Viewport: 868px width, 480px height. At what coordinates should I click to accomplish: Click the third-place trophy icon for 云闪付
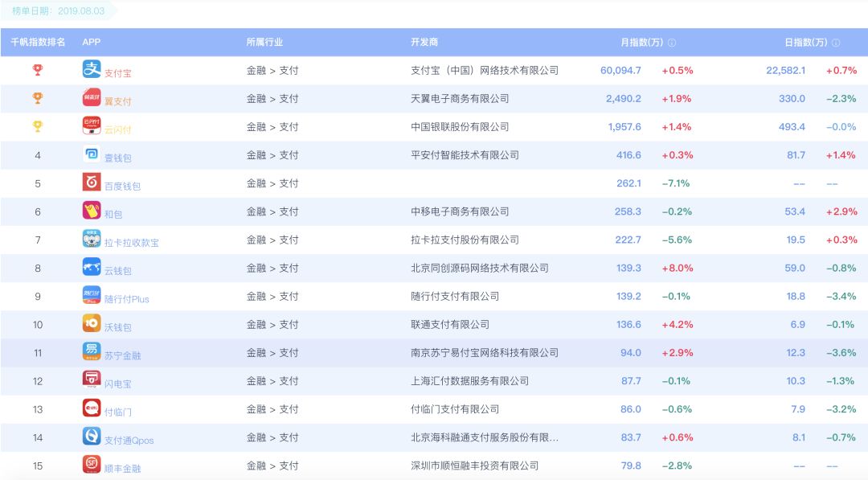pos(38,126)
